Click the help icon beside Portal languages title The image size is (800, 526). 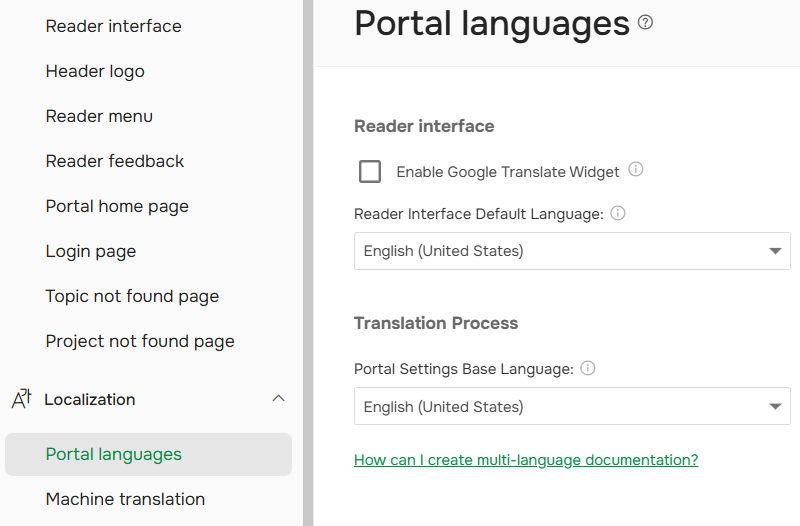point(645,22)
